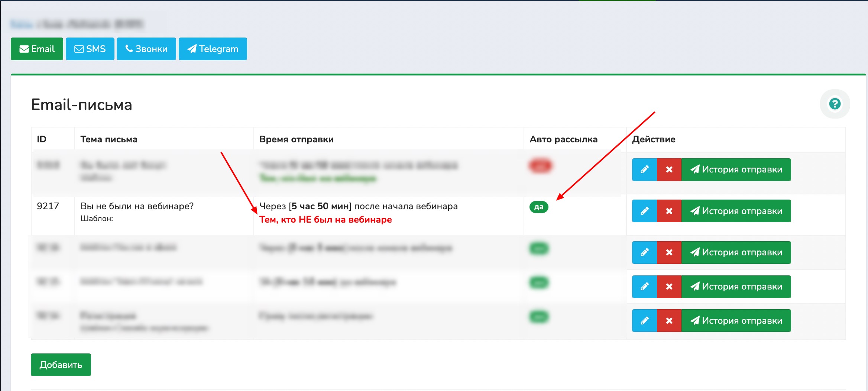Image resolution: width=868 pixels, height=391 pixels.
Task: Select the Email tab
Action: click(37, 49)
